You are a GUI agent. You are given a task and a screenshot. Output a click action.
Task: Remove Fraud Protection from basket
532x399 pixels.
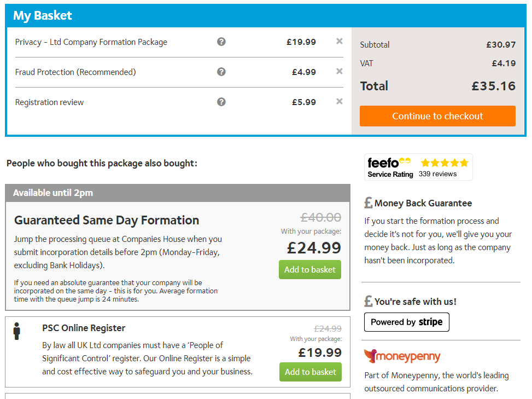click(340, 71)
